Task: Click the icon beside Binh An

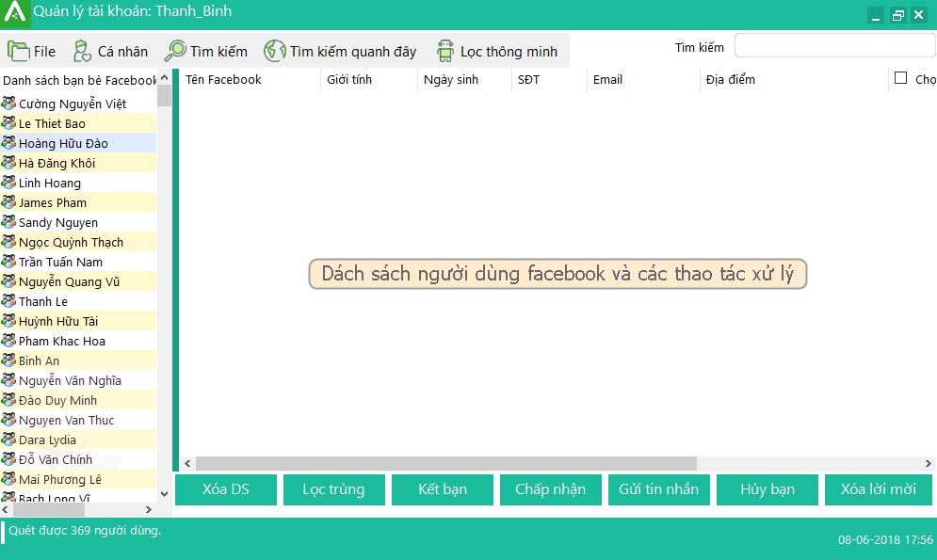Action: click(8, 360)
